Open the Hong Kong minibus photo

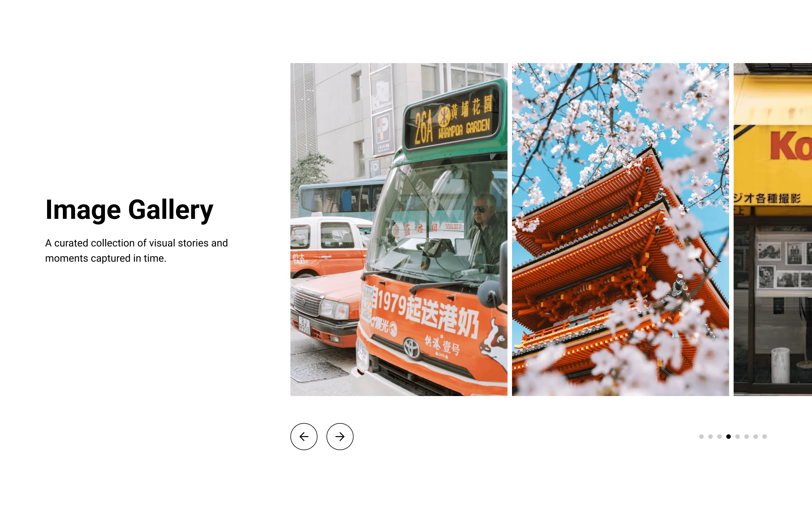click(399, 229)
